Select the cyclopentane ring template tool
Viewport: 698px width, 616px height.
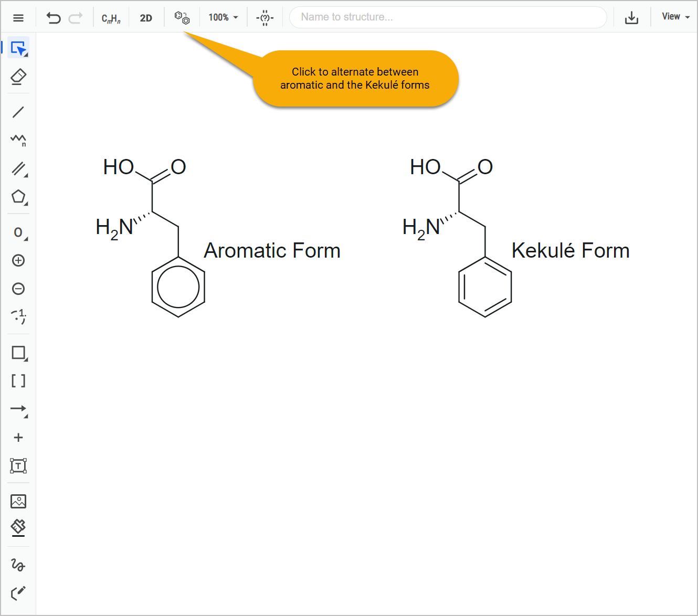[19, 197]
